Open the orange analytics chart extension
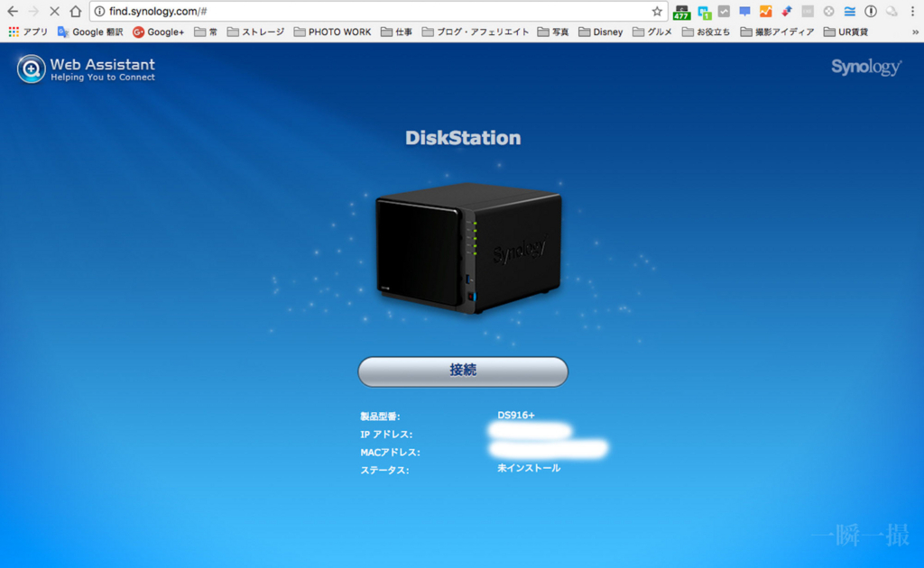Viewport: 924px width, 568px height. click(x=765, y=11)
